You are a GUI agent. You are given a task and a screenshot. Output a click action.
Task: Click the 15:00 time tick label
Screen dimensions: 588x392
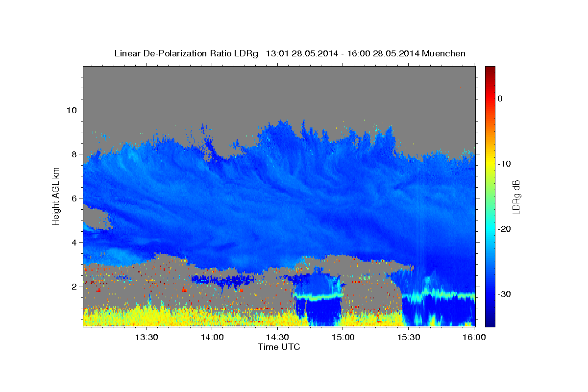tap(343, 337)
